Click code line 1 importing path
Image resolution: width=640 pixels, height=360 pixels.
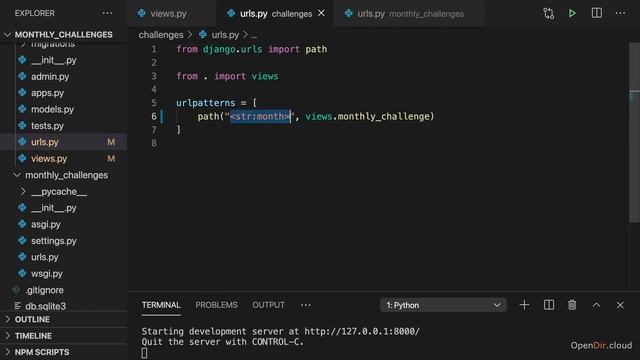pyautogui.click(x=251, y=49)
